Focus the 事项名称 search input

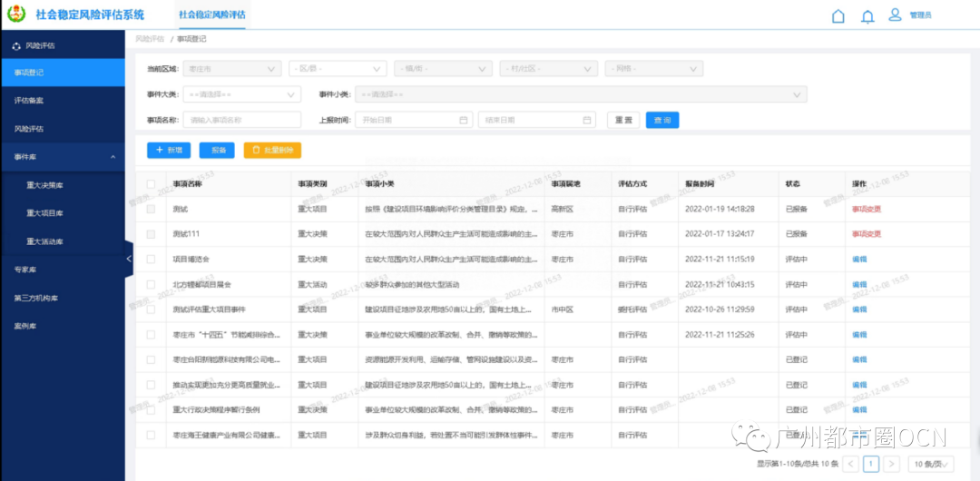pyautogui.click(x=242, y=120)
